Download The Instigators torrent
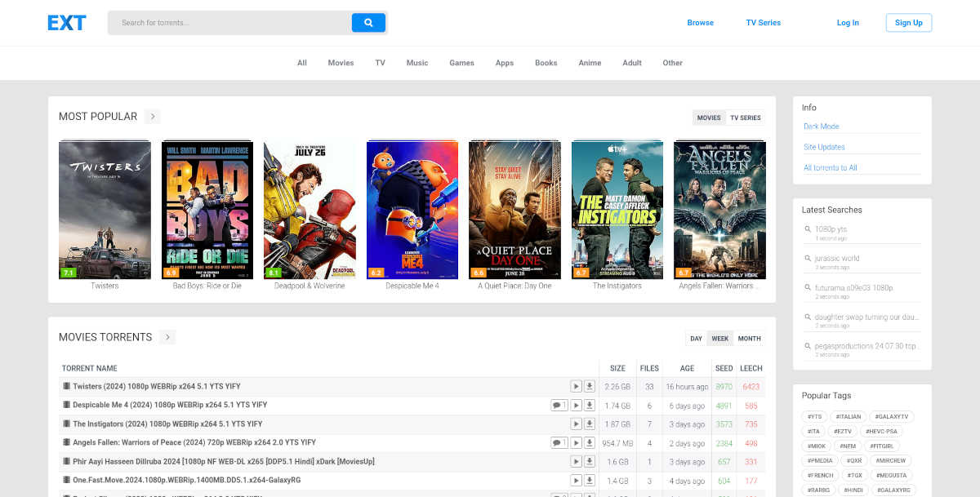The width and height of the screenshot is (980, 497). pos(590,424)
